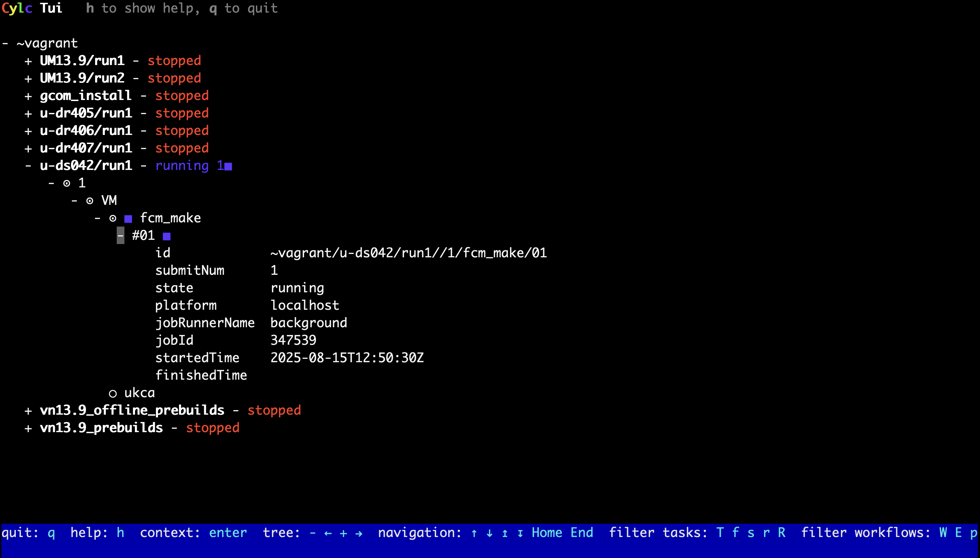
Task: Click the cycle 1 state circle icon
Action: click(x=67, y=184)
